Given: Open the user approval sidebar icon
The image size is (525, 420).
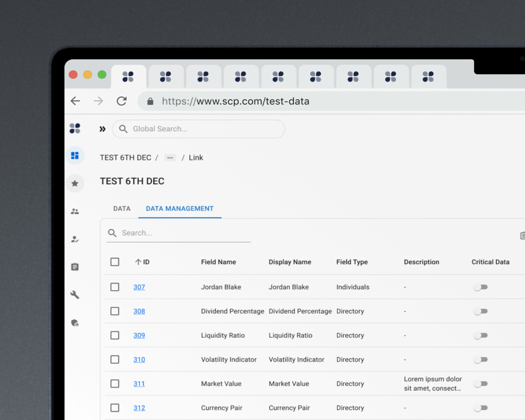Looking at the screenshot, I should (x=75, y=239).
